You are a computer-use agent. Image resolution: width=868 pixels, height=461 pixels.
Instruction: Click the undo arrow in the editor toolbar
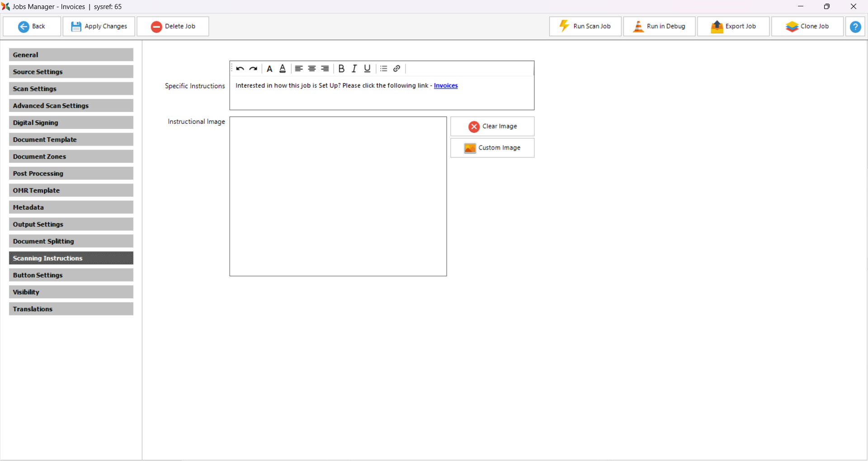[x=240, y=69]
